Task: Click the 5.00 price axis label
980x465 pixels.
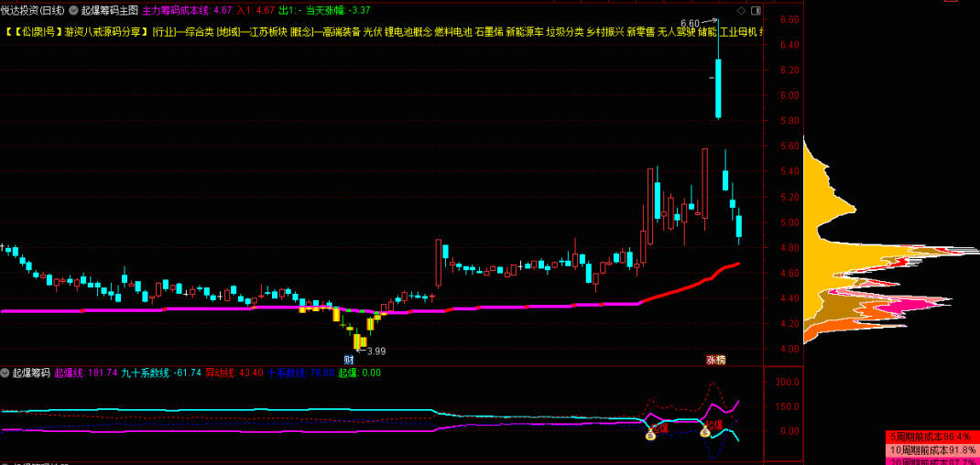Action: [790, 222]
